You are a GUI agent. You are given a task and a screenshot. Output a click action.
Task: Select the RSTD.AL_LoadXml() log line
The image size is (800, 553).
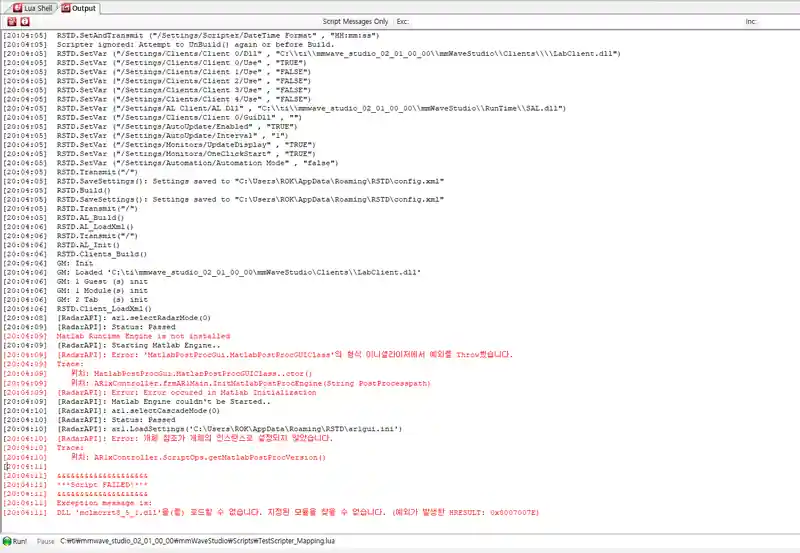[x=68, y=227]
